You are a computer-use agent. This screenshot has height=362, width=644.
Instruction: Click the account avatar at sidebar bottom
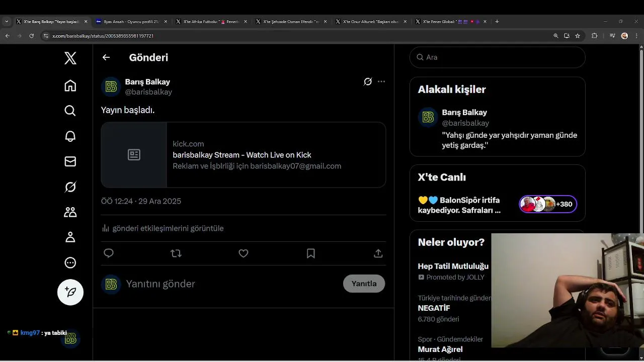point(70,339)
